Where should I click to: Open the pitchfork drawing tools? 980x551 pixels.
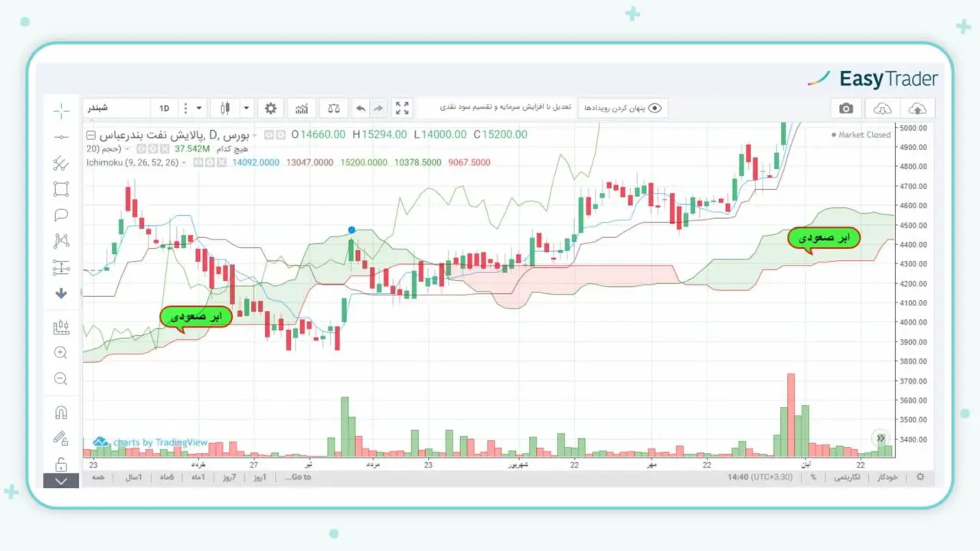[61, 163]
